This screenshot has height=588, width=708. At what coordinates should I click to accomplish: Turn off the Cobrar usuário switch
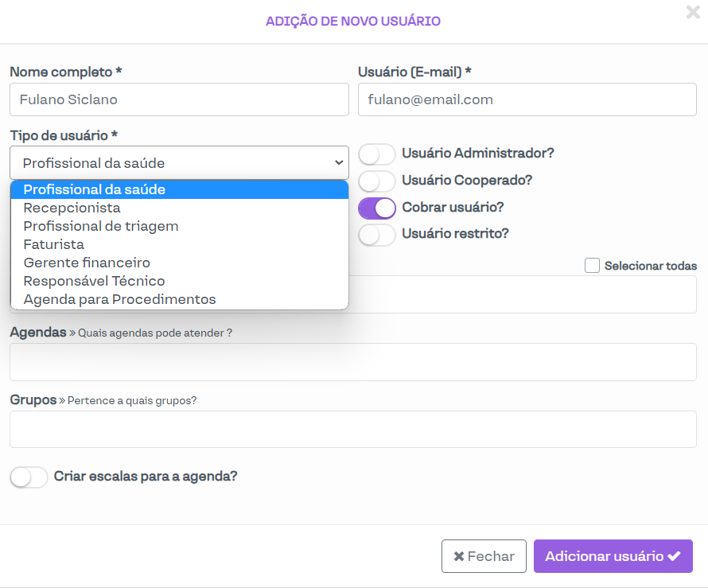[x=377, y=208]
